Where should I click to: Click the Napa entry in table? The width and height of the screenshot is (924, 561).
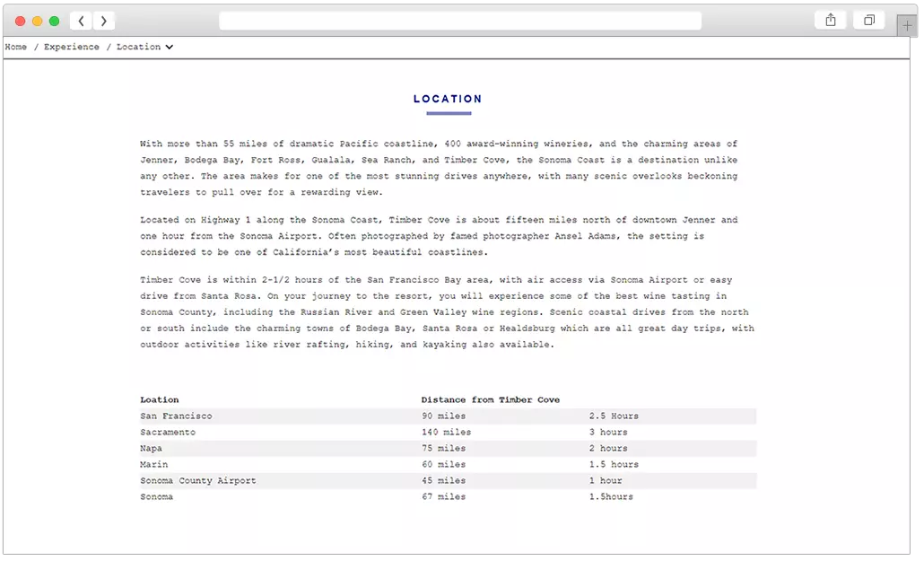pyautogui.click(x=152, y=448)
